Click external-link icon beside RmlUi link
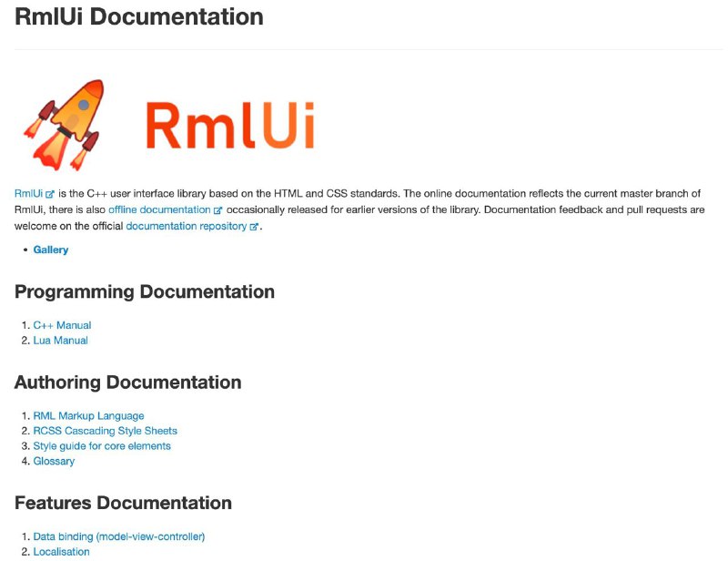 (x=50, y=194)
